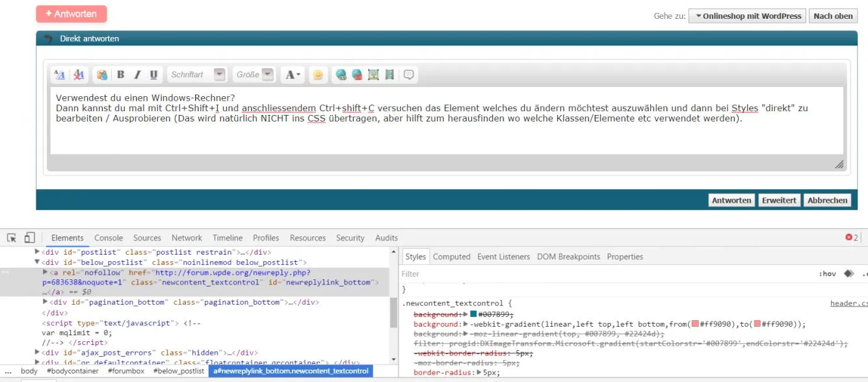Open the Schriftart font dropdown
Screen dimensions: 868x382
pyautogui.click(x=196, y=75)
